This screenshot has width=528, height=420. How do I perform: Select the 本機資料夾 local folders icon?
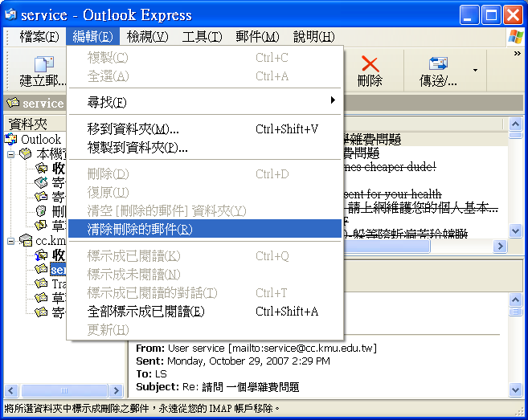click(x=26, y=154)
